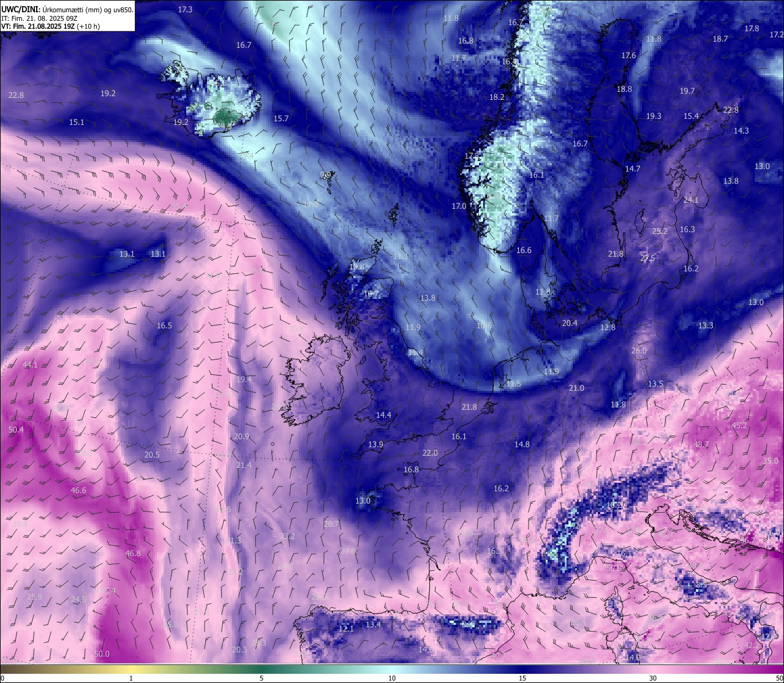Click the 23.2 value southwest of Brittany

coord(287,537)
